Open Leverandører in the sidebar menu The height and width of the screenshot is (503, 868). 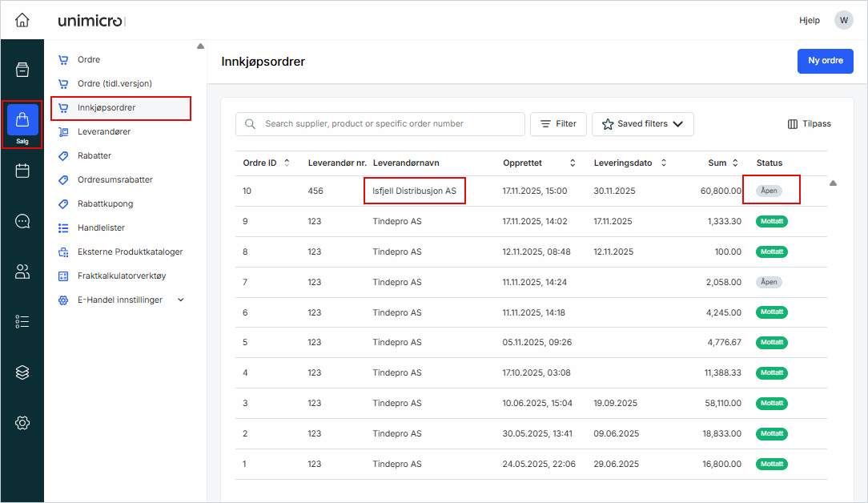pyautogui.click(x=104, y=131)
